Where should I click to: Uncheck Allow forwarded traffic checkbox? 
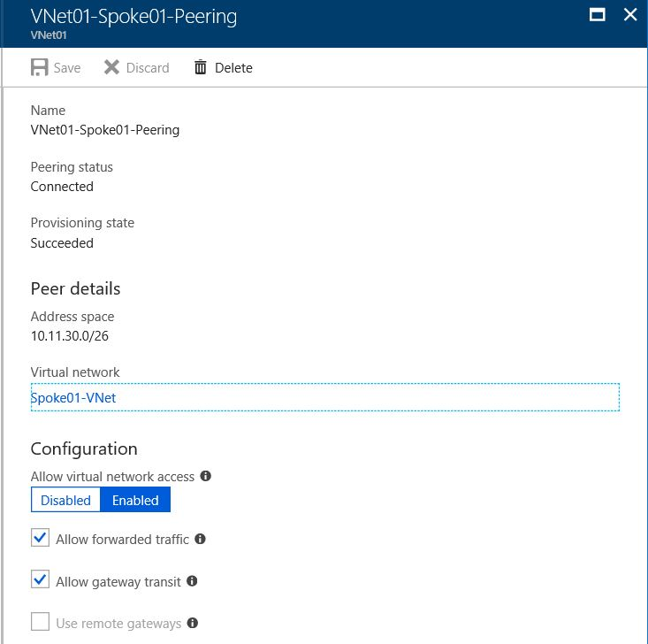[x=40, y=539]
